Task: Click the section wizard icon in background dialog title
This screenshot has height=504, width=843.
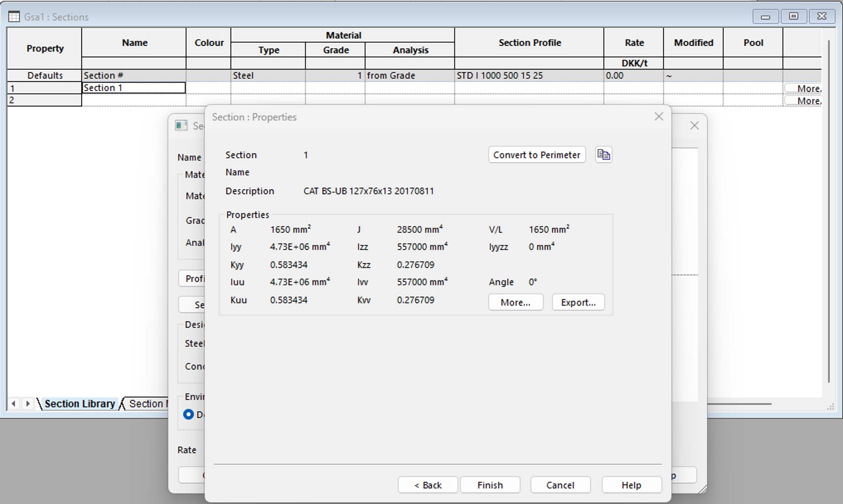Action: click(181, 126)
